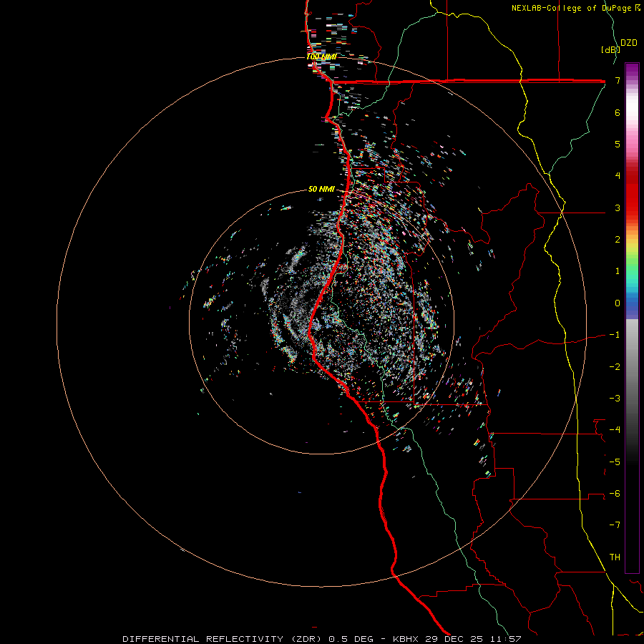Click the -6 value on the color scale
Viewport: 644px width, 644px height.
[615, 494]
